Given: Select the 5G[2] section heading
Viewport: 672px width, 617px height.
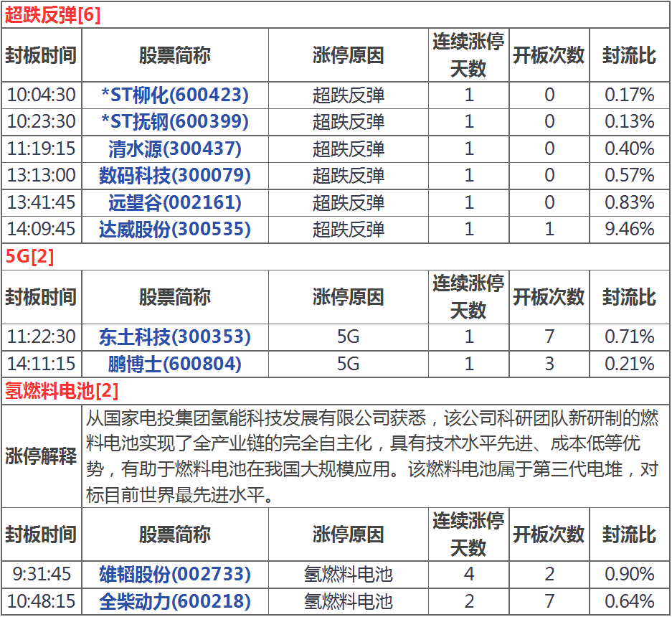Looking at the screenshot, I should pyautogui.click(x=29, y=257).
